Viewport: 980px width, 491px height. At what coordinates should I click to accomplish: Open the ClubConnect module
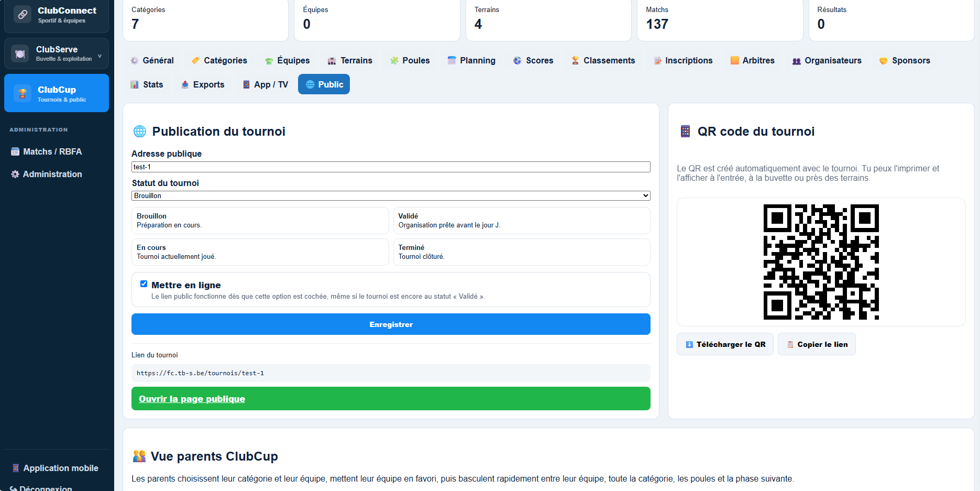point(57,15)
